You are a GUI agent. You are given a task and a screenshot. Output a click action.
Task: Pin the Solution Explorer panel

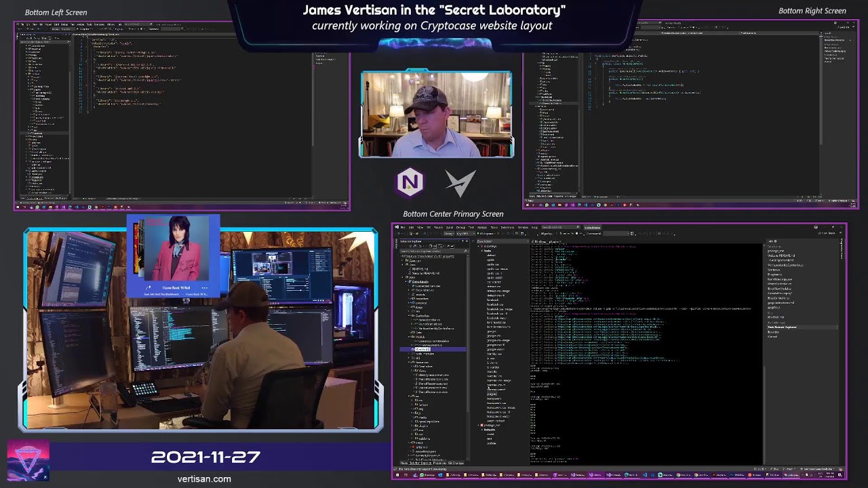[462, 241]
